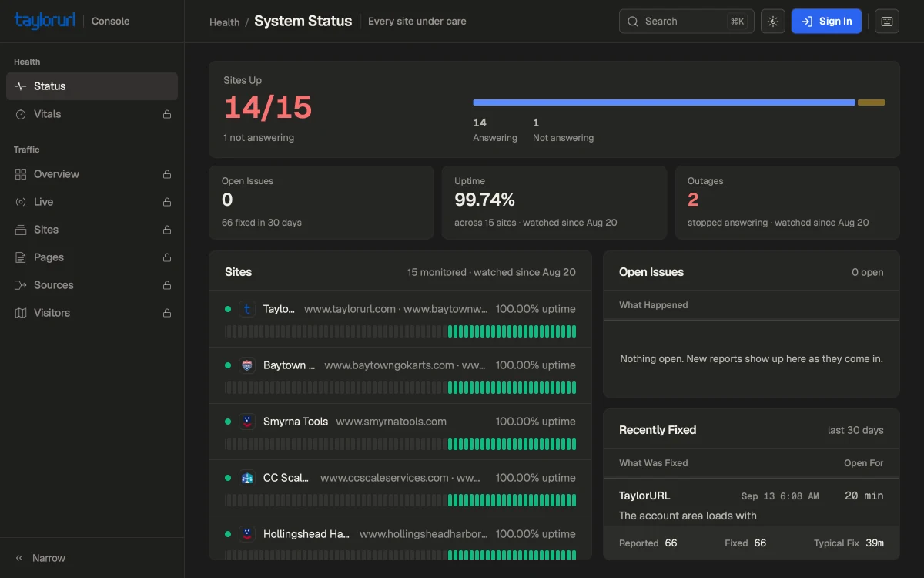Click the lock icon beside Visitors
Image resolution: width=924 pixels, height=578 pixels.
167,313
